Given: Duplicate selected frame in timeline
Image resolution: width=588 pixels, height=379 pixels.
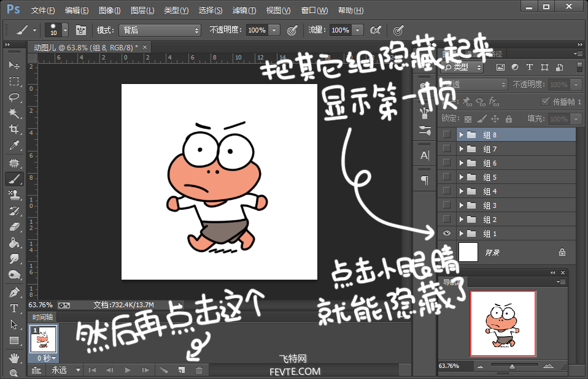Looking at the screenshot, I should click(x=182, y=370).
